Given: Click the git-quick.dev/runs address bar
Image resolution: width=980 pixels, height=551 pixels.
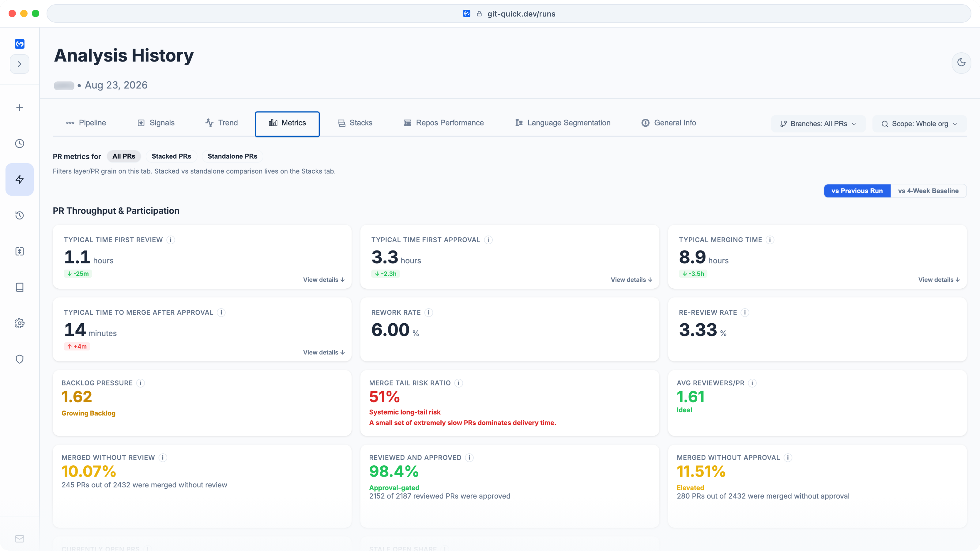Looking at the screenshot, I should click(509, 14).
